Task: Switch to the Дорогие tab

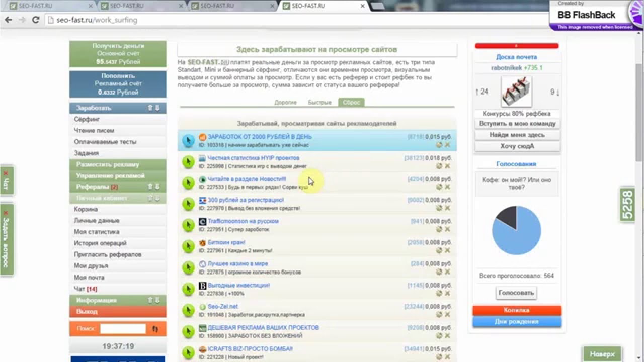Action: 285,102
